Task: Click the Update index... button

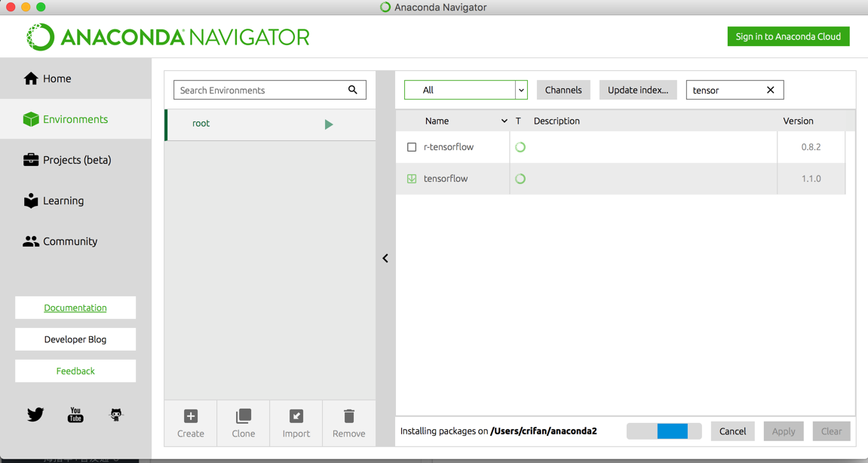Action: click(x=638, y=90)
